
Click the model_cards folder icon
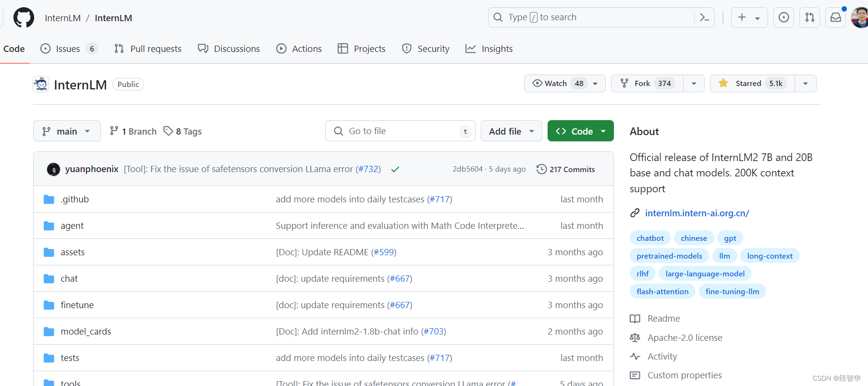(49, 332)
